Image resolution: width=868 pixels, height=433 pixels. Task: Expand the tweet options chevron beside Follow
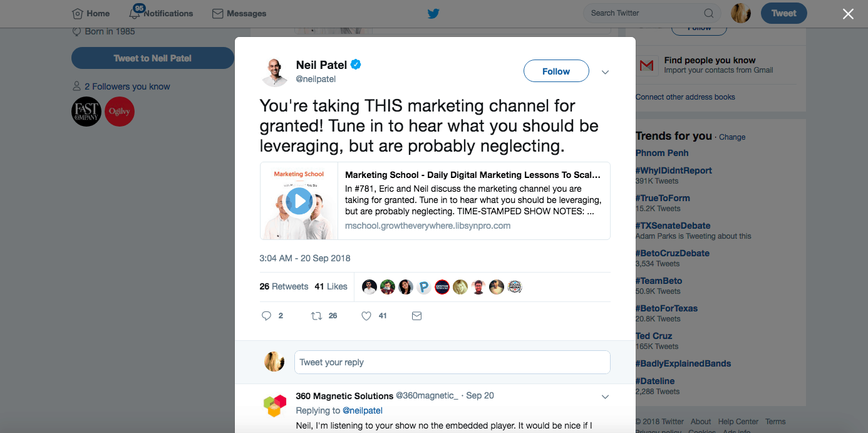(605, 72)
